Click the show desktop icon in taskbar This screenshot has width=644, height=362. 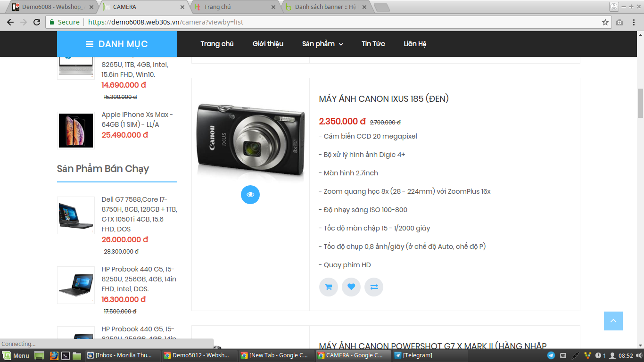click(39, 355)
